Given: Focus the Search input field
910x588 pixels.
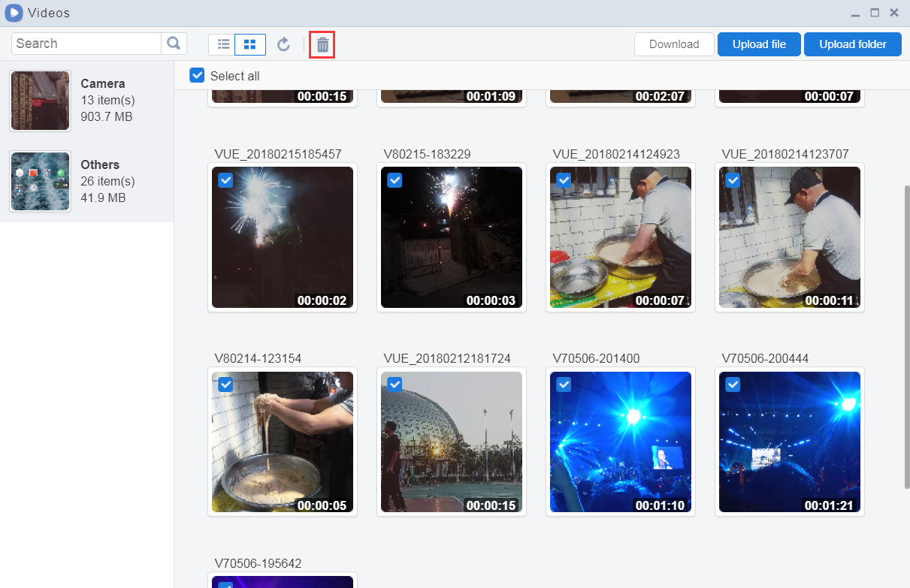Looking at the screenshot, I should click(x=87, y=44).
